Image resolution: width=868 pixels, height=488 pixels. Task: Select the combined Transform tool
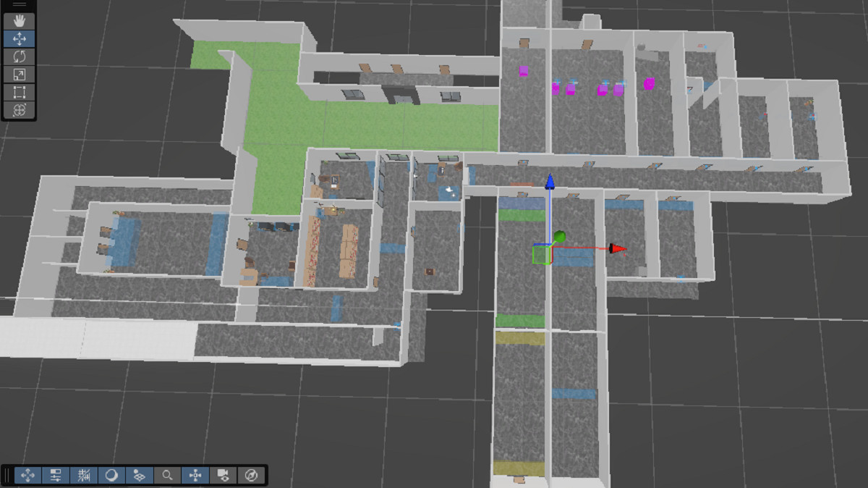coord(20,110)
